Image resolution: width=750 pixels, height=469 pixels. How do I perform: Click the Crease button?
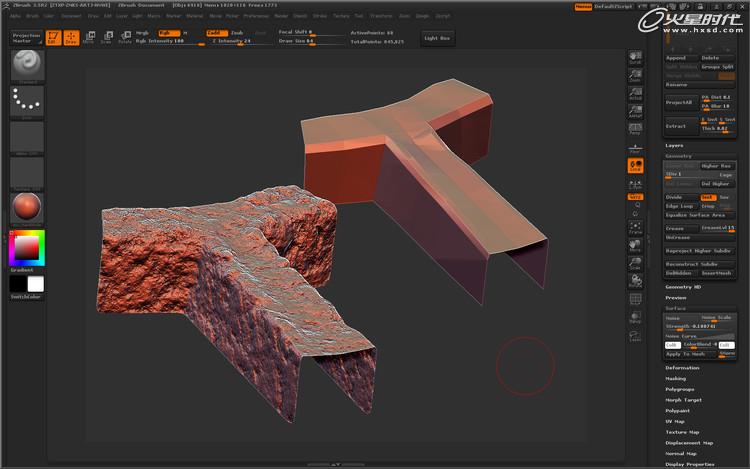(682, 229)
